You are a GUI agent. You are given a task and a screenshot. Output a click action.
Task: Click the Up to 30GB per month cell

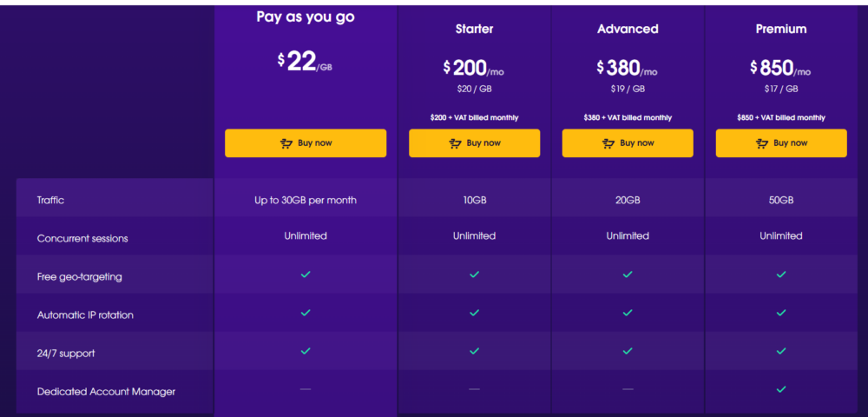[x=306, y=201]
